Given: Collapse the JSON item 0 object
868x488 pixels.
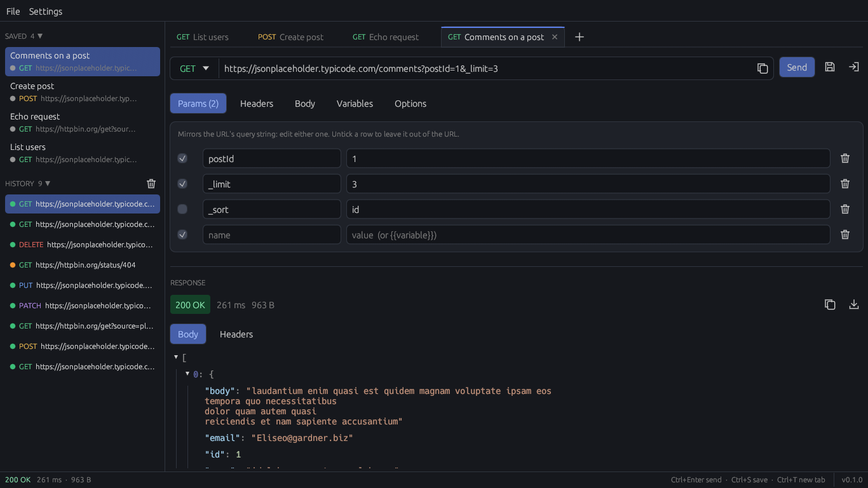Looking at the screenshot, I should pyautogui.click(x=187, y=374).
